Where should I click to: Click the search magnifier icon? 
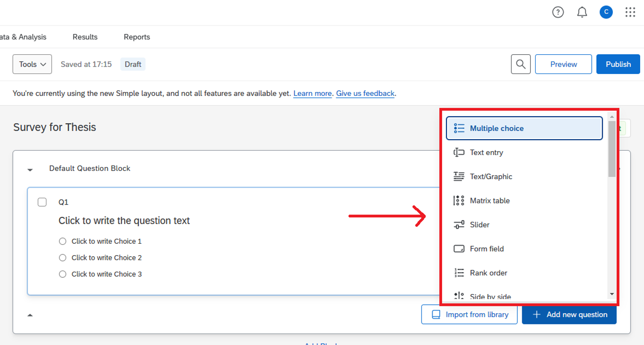(x=521, y=64)
